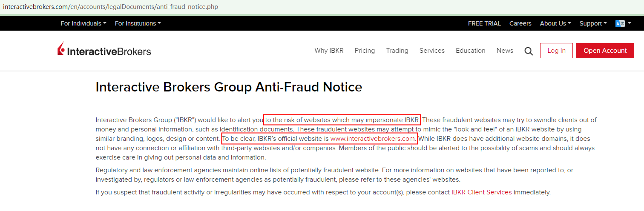Click the FREE TRIAL link

coord(484,23)
